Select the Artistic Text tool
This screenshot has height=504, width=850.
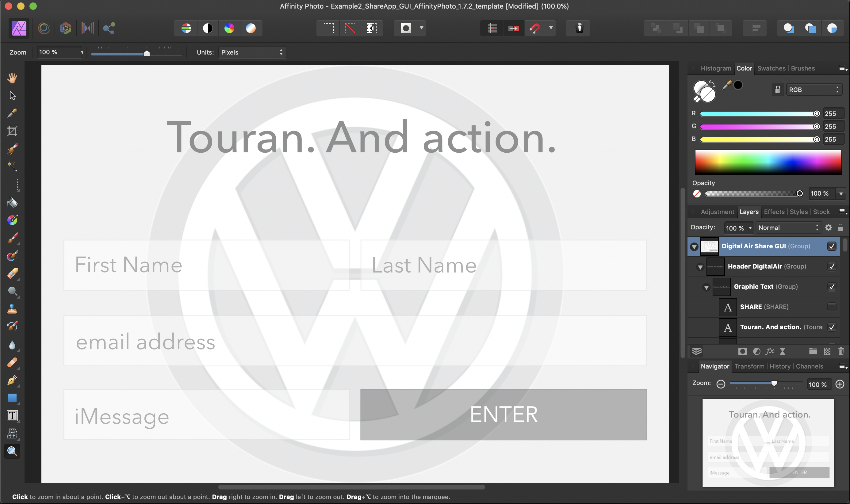(x=12, y=416)
